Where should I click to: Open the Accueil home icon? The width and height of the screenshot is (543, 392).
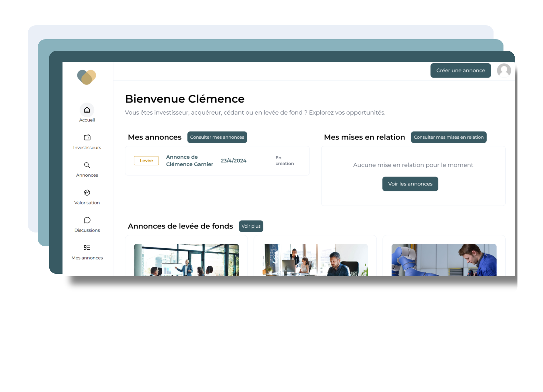[x=87, y=110]
